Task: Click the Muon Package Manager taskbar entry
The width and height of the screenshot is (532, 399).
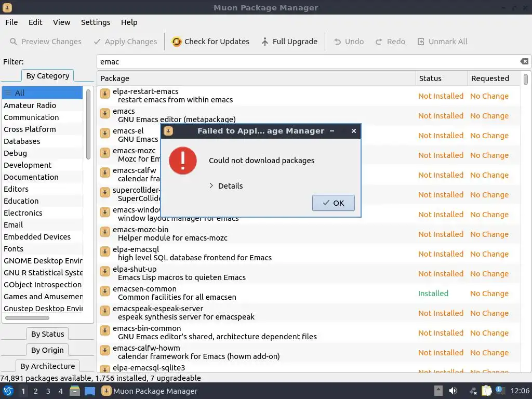Action: click(x=150, y=391)
